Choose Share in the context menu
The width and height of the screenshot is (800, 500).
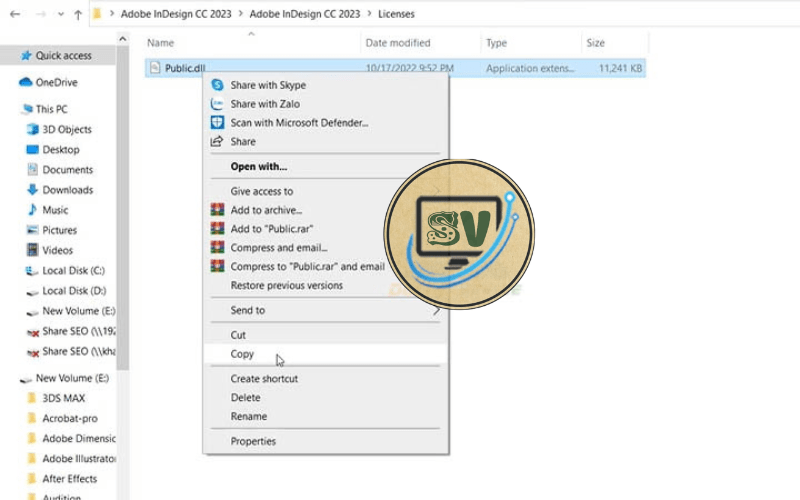(326, 142)
